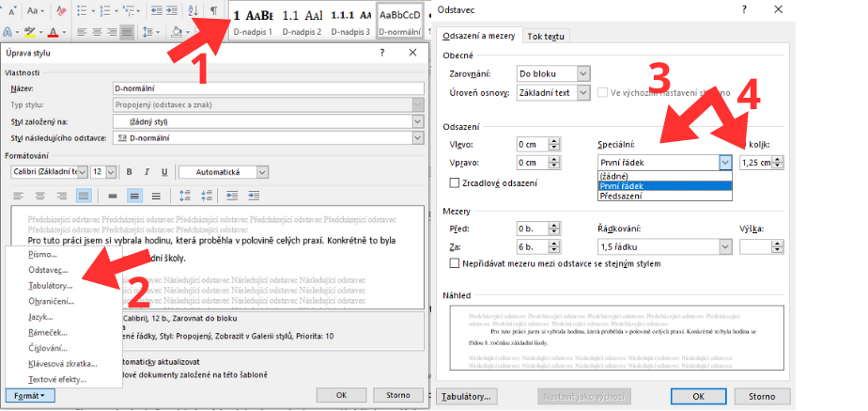The height and width of the screenshot is (411, 868).
Task: Choose Ohraničení... from Formát menu
Action: (x=51, y=301)
